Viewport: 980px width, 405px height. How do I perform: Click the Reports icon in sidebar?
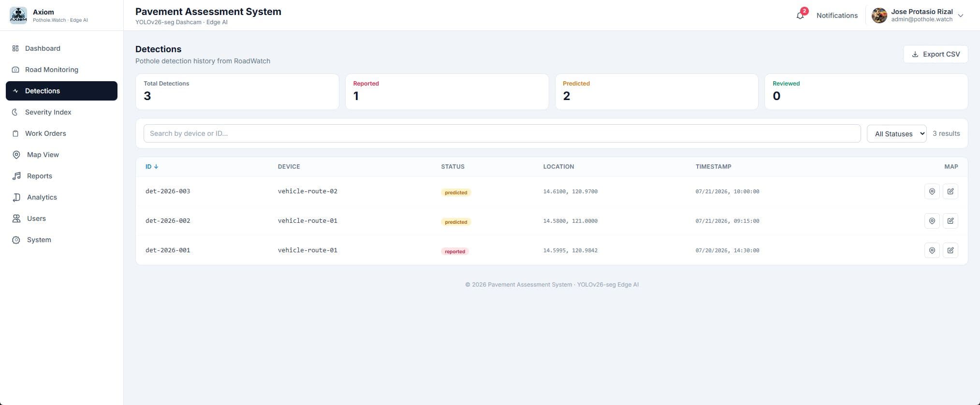pos(16,176)
